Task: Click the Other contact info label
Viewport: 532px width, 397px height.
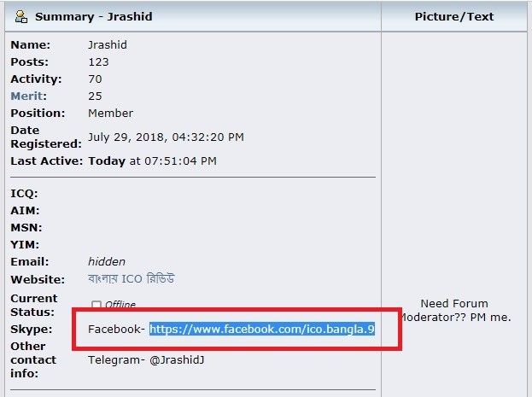Action: (x=33, y=359)
